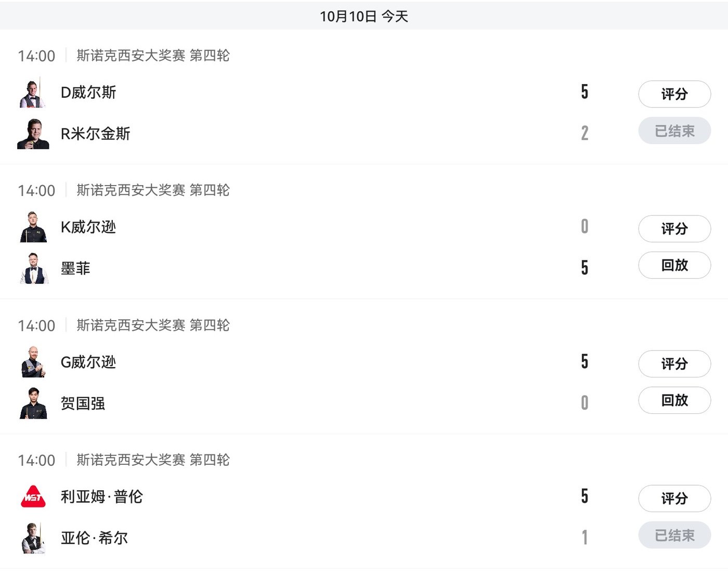728x575 pixels.
Task: Open 回放 for G威尔逊 vs 贺国强
Action: (x=674, y=400)
